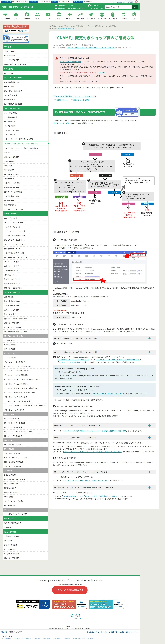Click the GMO Internet Group footer logo
The width and height of the screenshot is (165, 644).
(11, 632)
